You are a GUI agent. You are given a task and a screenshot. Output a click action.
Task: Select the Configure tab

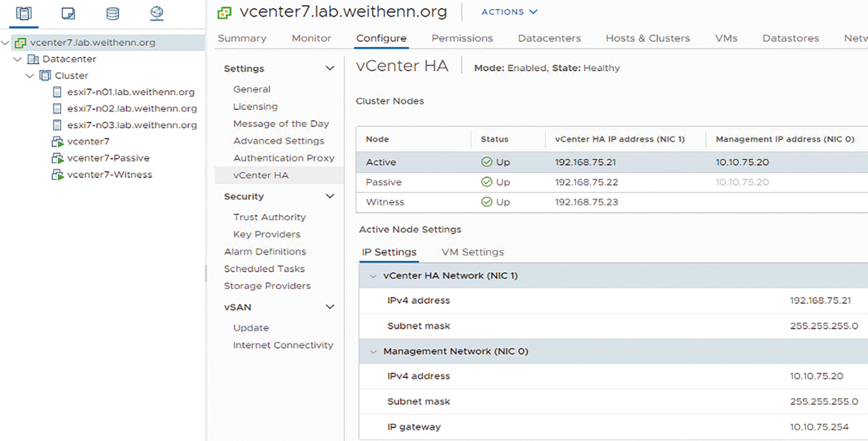[381, 38]
